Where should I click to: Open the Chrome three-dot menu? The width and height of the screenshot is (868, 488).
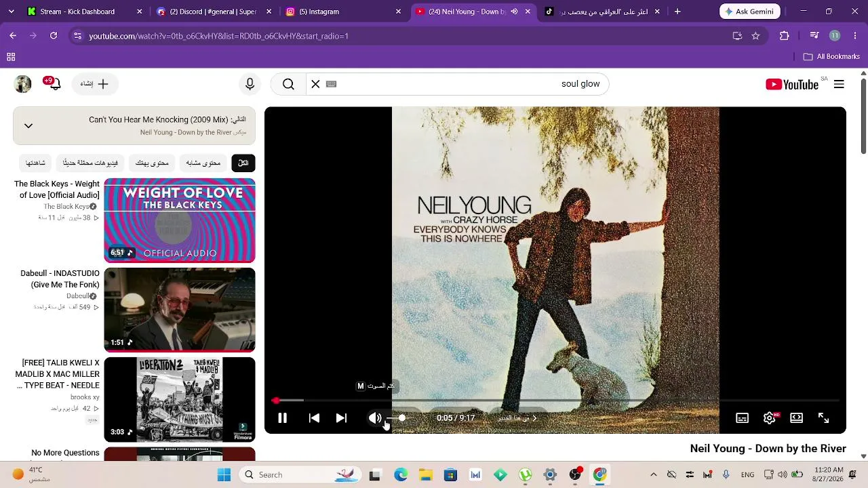[x=855, y=36]
